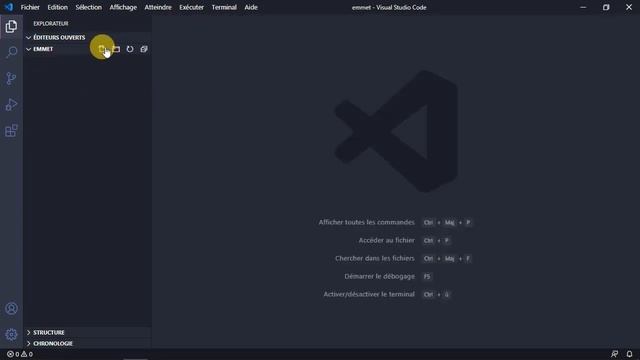Open the Fichier menu
Viewport: 640px width, 360px height.
pos(30,7)
